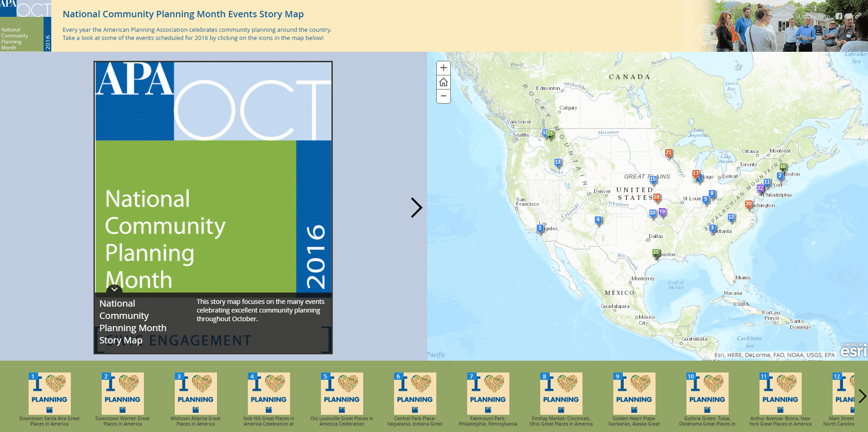Share story map on Facebook
868x432 pixels.
point(839,16)
